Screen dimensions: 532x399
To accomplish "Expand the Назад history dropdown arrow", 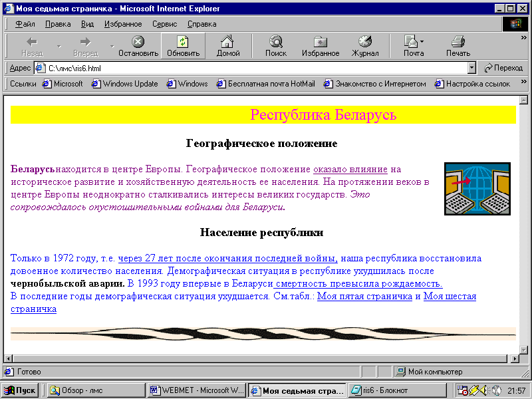I will tap(59, 46).
